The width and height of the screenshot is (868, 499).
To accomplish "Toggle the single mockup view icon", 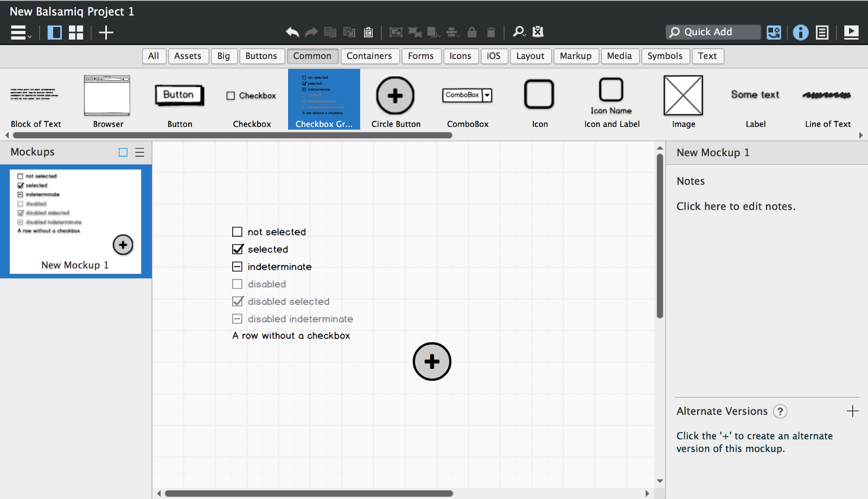I will click(x=54, y=33).
